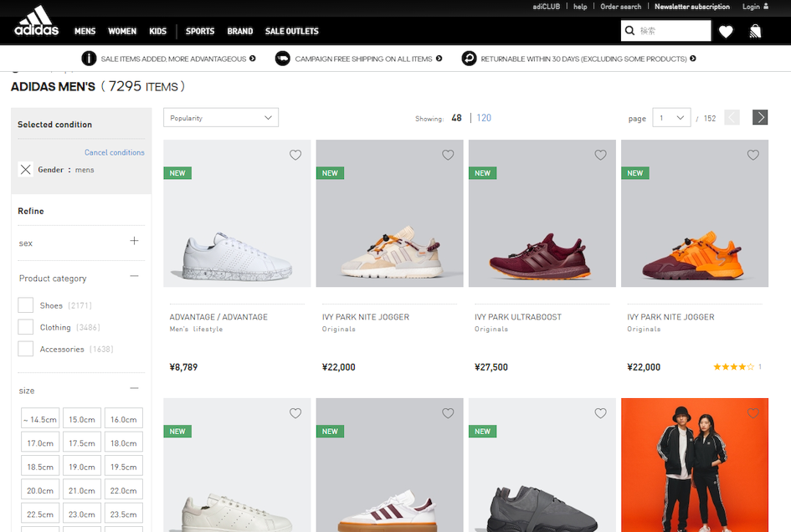Open the BRAND menu
The height and width of the screenshot is (532, 791).
[240, 31]
